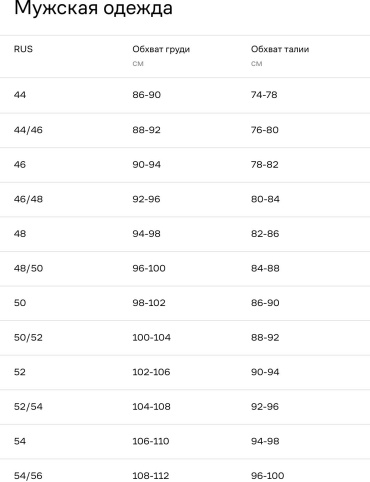Select the size 48/50 row
The width and height of the screenshot is (370, 482).
click(x=185, y=268)
